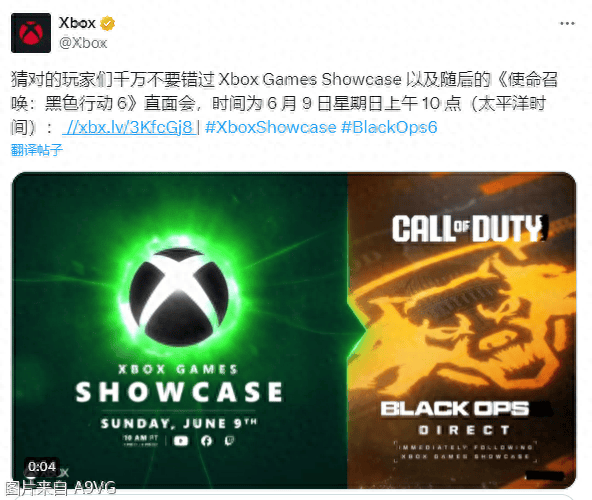Image resolution: width=592 pixels, height=500 pixels.
Task: Click the Twitch icon in the video
Action: click(x=230, y=441)
